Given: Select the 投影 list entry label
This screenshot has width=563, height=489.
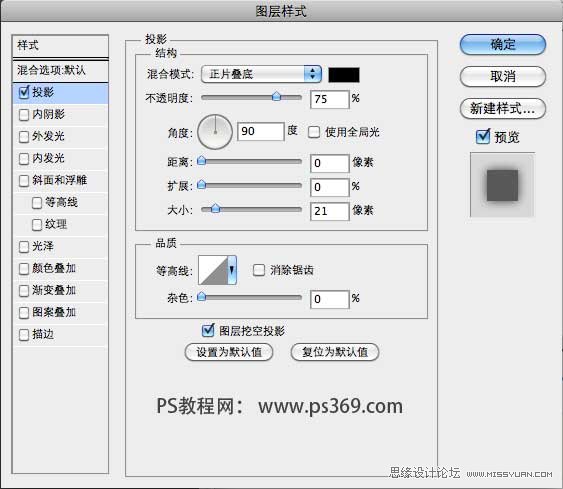Looking at the screenshot, I should click(x=43, y=92).
